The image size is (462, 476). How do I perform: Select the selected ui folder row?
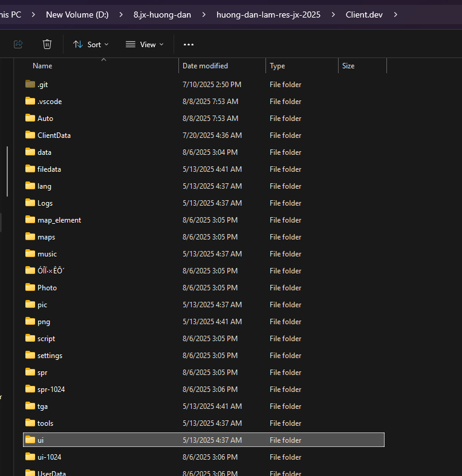coord(203,440)
